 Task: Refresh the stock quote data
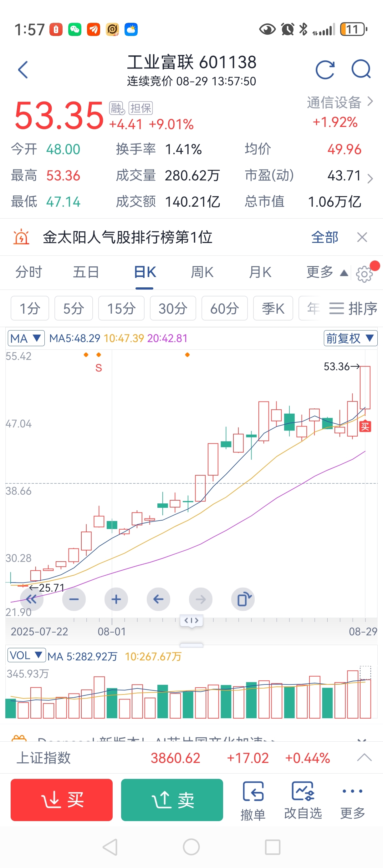[325, 70]
